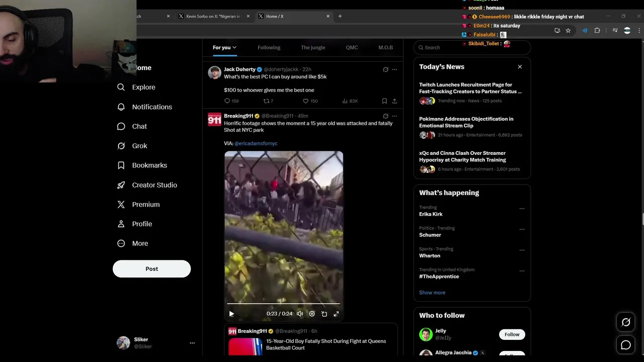Open a new browser tab
Viewport: 644px width, 362px height.
click(x=340, y=16)
